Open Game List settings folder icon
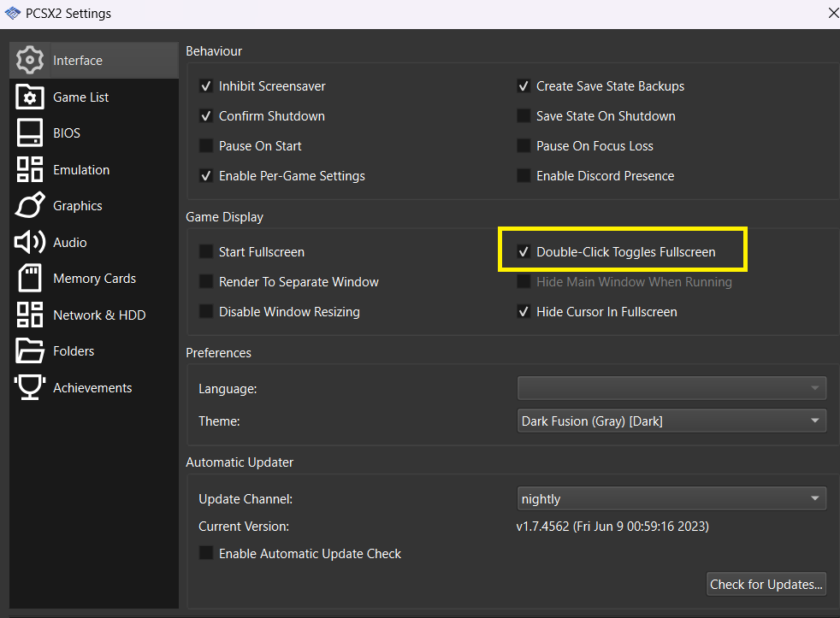 point(30,97)
